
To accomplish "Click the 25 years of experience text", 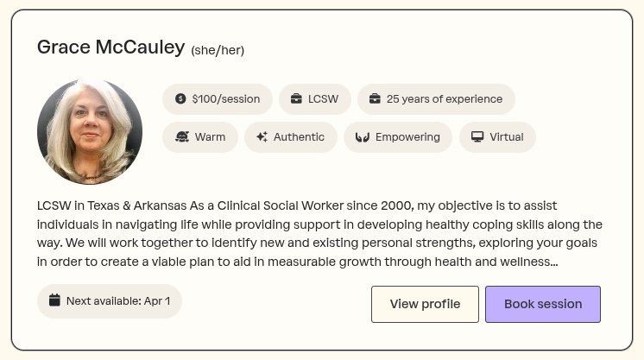I will (445, 99).
